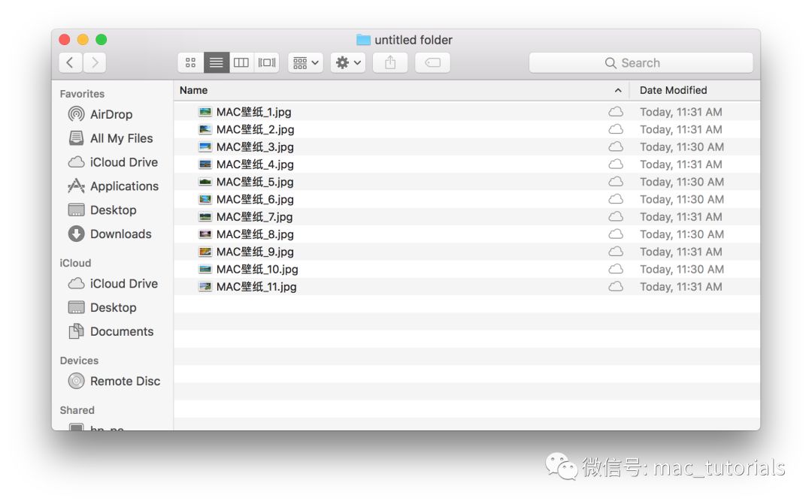Click in the Search field
This screenshot has width=812, height=504.
coord(641,63)
